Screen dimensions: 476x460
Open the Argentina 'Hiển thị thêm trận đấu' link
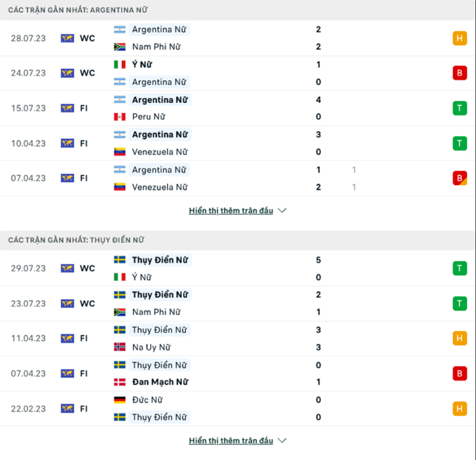click(x=231, y=211)
